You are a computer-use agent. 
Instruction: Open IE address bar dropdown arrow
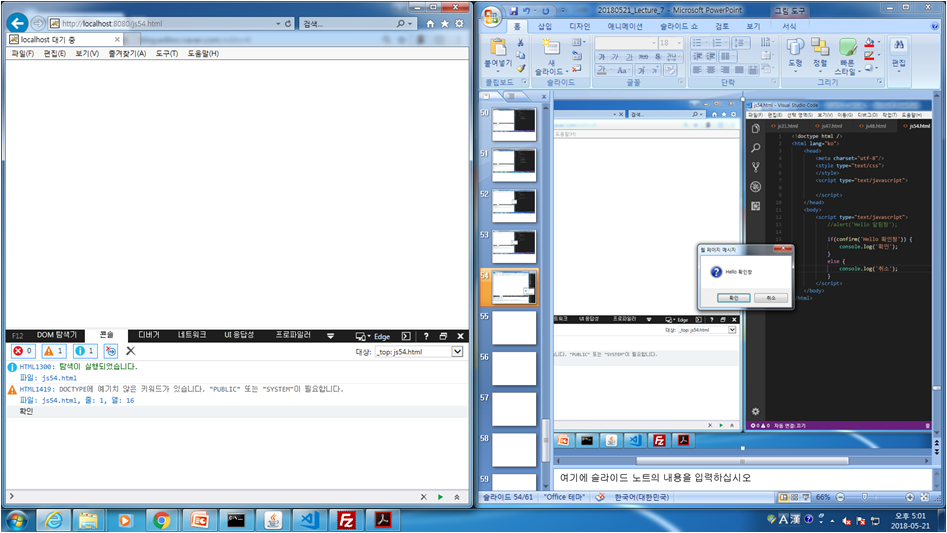tap(278, 24)
